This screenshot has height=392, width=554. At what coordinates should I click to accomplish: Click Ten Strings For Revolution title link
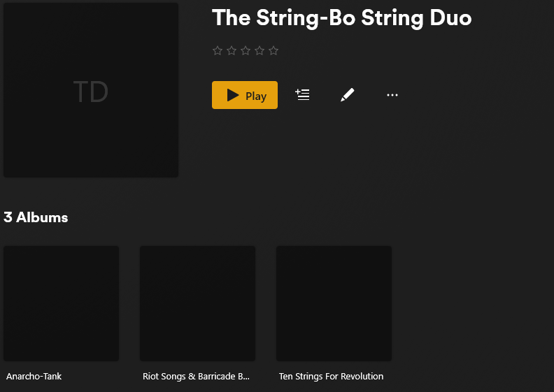pos(331,376)
